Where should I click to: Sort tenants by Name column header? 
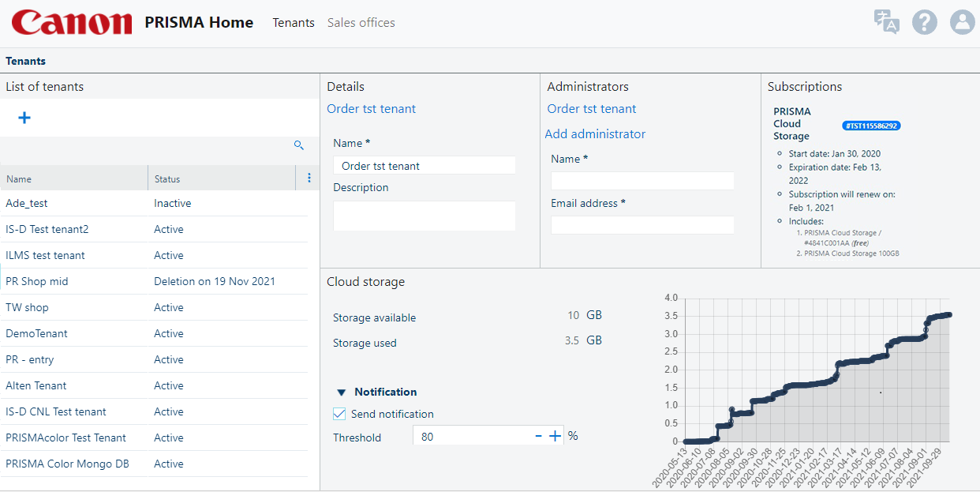point(19,179)
